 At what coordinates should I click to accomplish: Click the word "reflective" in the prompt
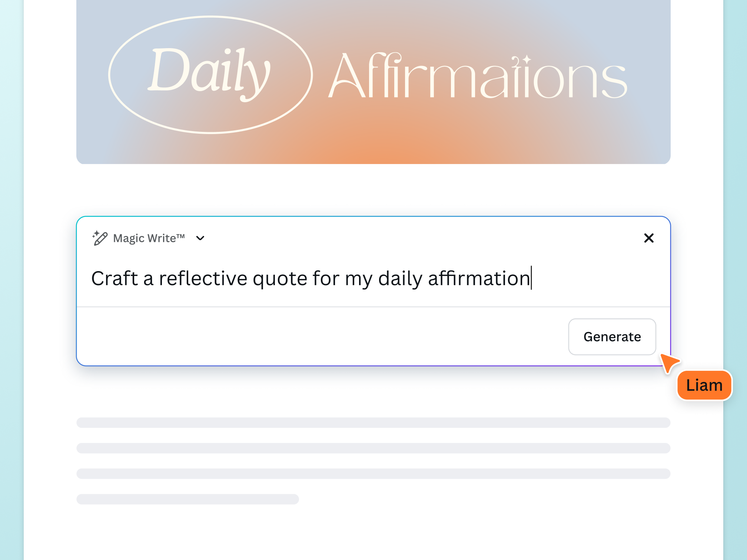click(203, 279)
